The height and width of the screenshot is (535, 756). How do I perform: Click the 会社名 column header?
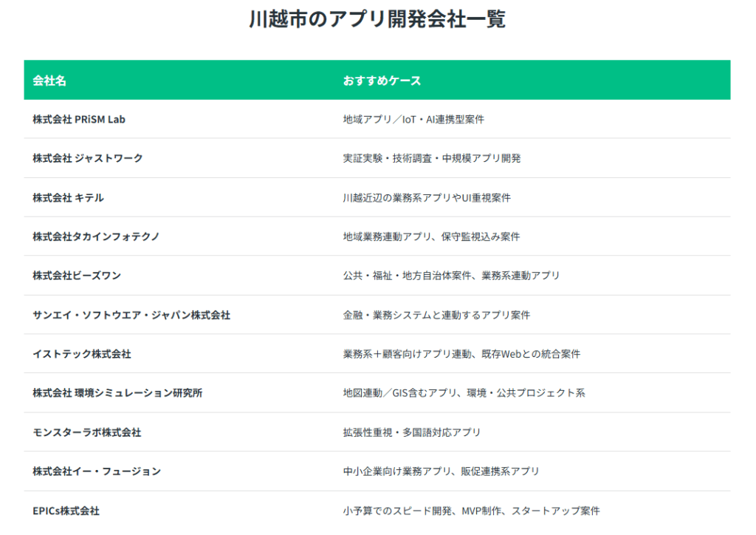click(x=49, y=81)
